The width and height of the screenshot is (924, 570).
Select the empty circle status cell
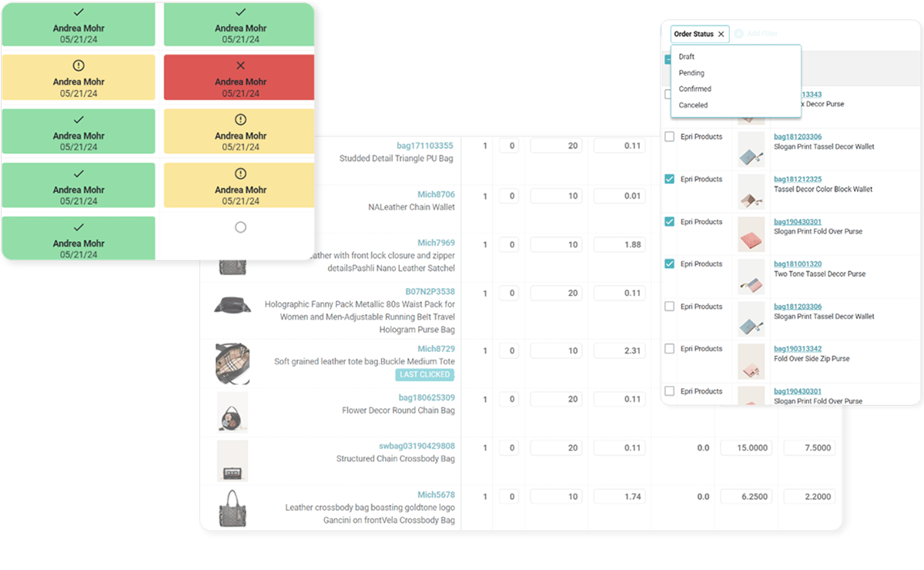(240, 227)
